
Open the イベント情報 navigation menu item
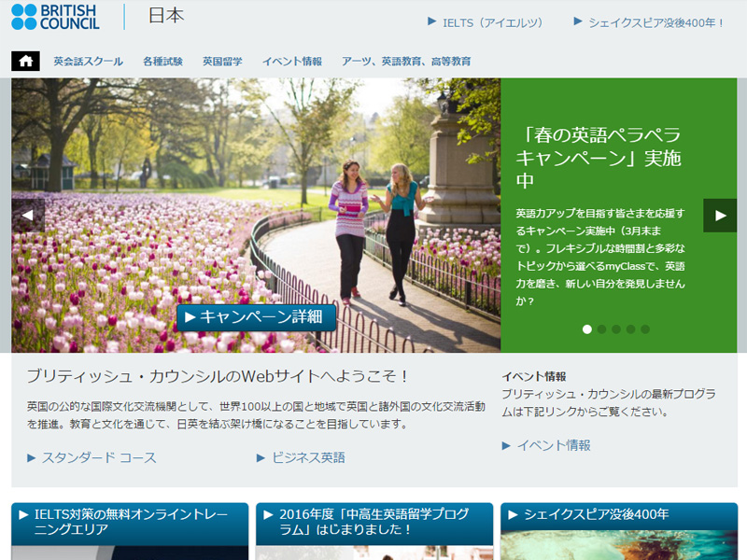point(292,62)
